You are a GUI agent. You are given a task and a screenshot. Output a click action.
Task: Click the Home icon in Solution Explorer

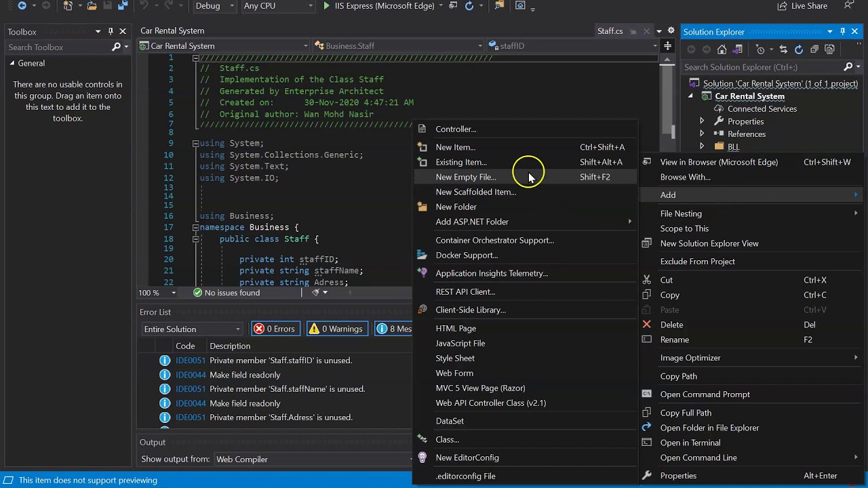coord(722,49)
